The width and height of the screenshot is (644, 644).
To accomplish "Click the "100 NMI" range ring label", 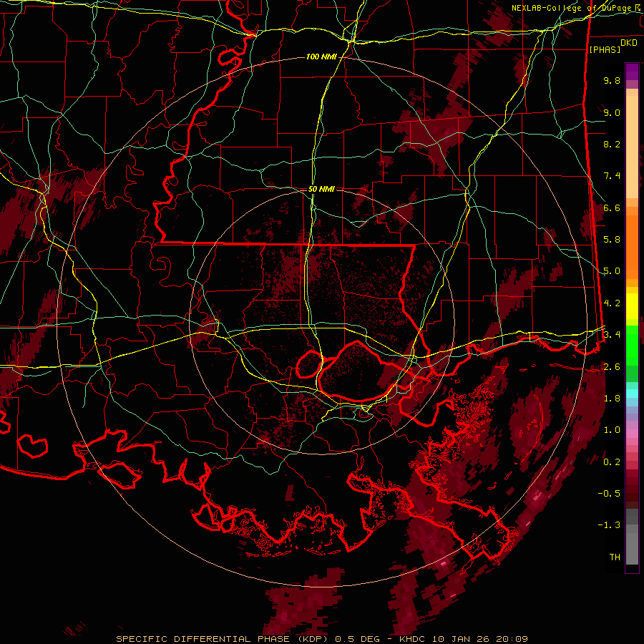I will point(321,57).
